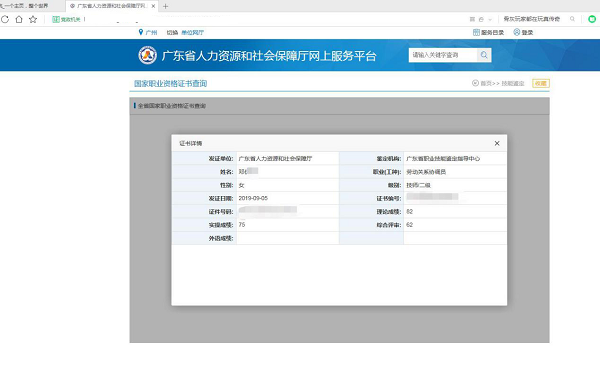Expand the address bar dropdown arrow

[x=490, y=19]
